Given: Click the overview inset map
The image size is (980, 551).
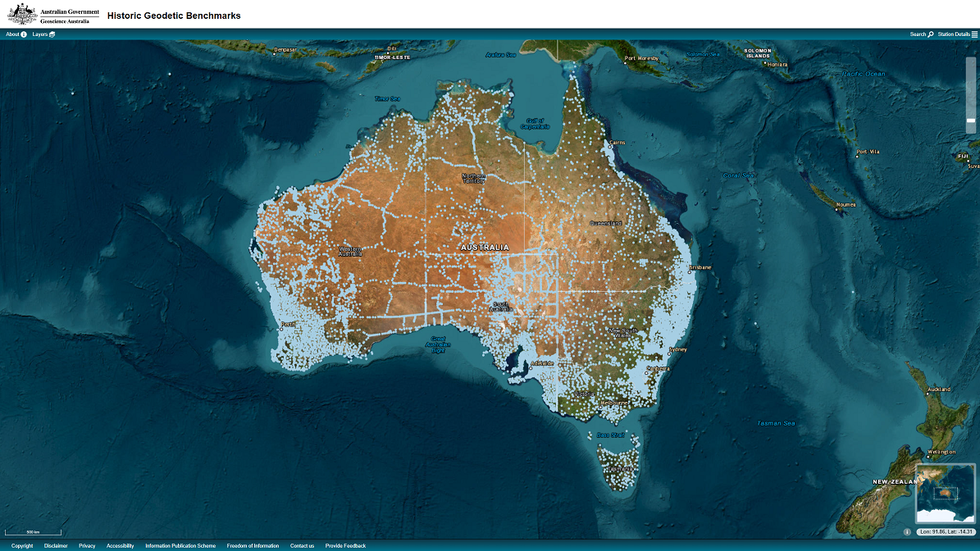Looking at the screenshot, I should [945, 492].
